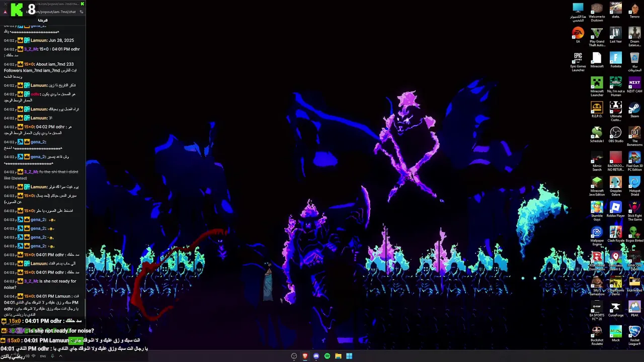Image resolution: width=644 pixels, height=362 pixels.
Task: Select the Muck desktop icon
Action: tap(616, 334)
